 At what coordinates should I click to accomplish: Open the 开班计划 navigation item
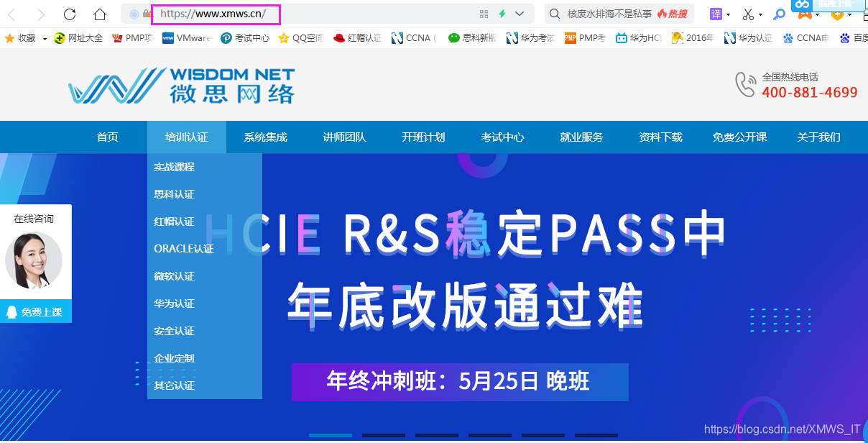424,137
